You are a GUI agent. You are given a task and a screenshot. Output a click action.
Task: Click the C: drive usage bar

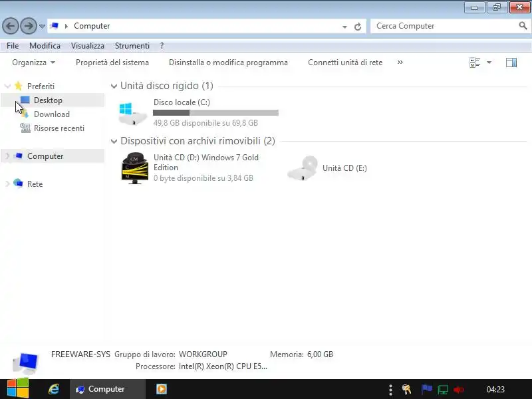[x=215, y=113]
